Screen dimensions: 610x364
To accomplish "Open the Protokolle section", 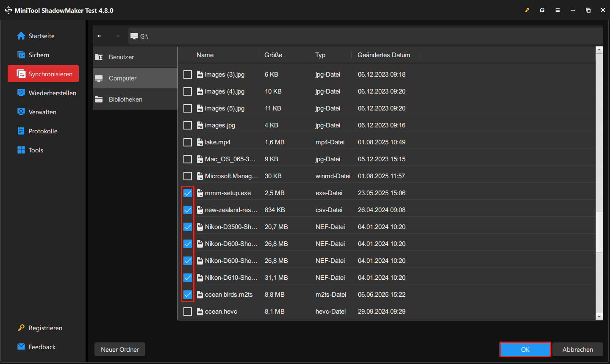I will [x=43, y=131].
